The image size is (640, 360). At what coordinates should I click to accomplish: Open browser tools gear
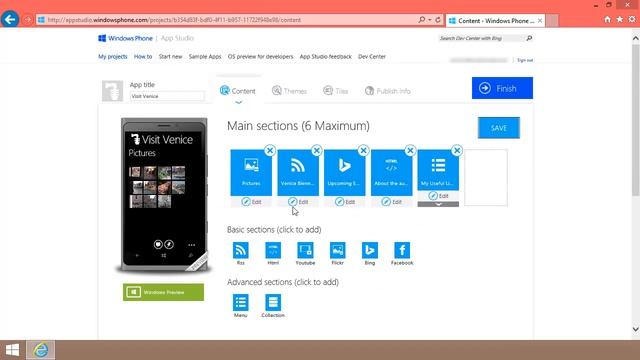click(x=632, y=19)
